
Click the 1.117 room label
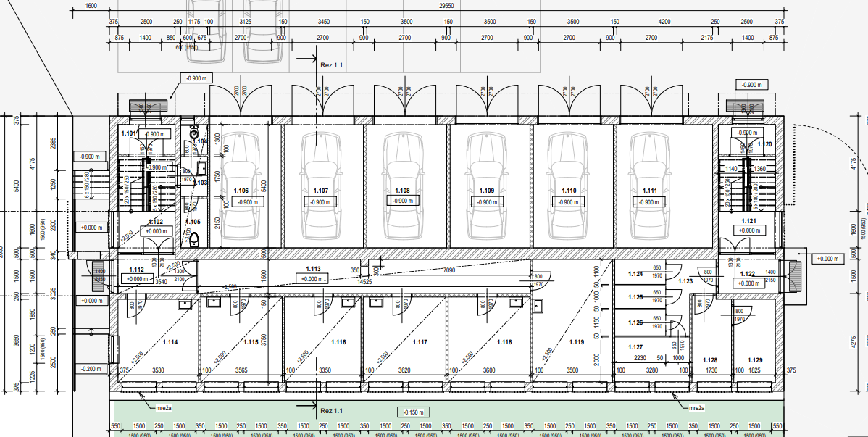[x=420, y=342]
